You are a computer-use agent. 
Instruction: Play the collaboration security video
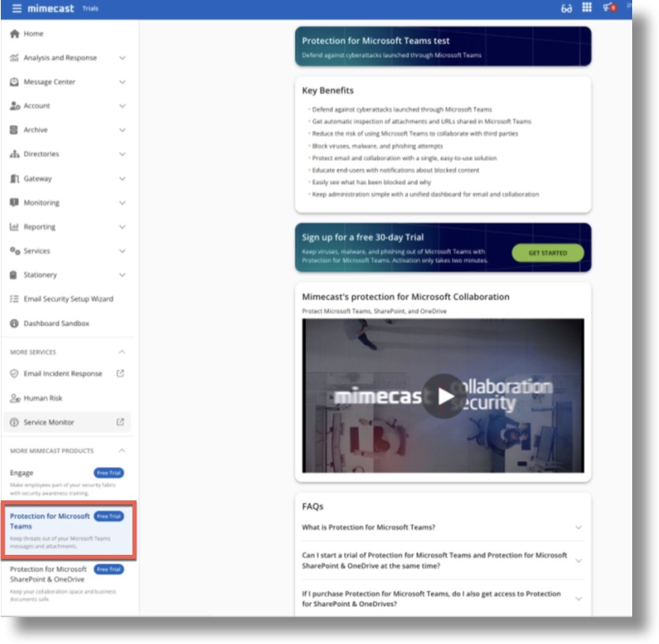(x=444, y=398)
